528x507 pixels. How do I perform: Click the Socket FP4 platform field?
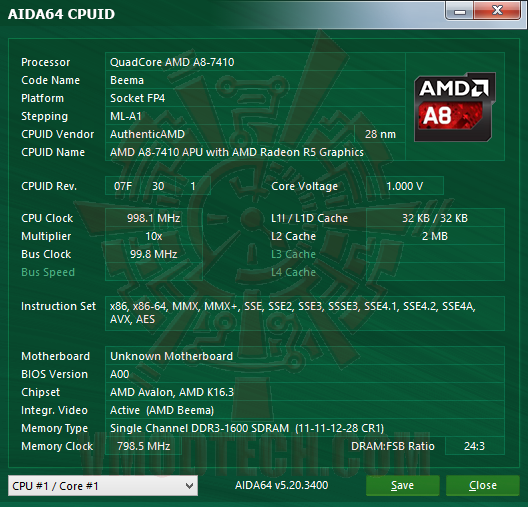click(255, 98)
